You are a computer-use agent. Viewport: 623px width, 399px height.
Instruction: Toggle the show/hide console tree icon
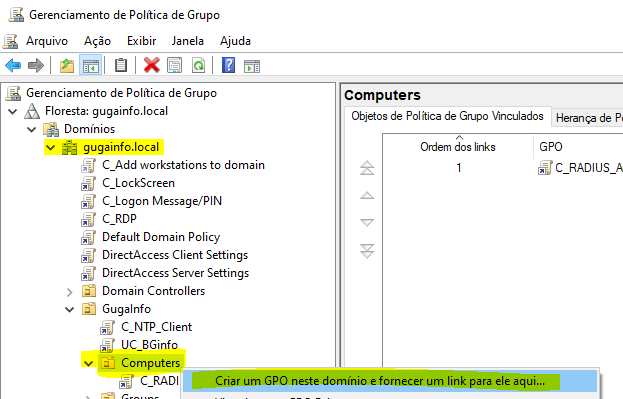91,66
